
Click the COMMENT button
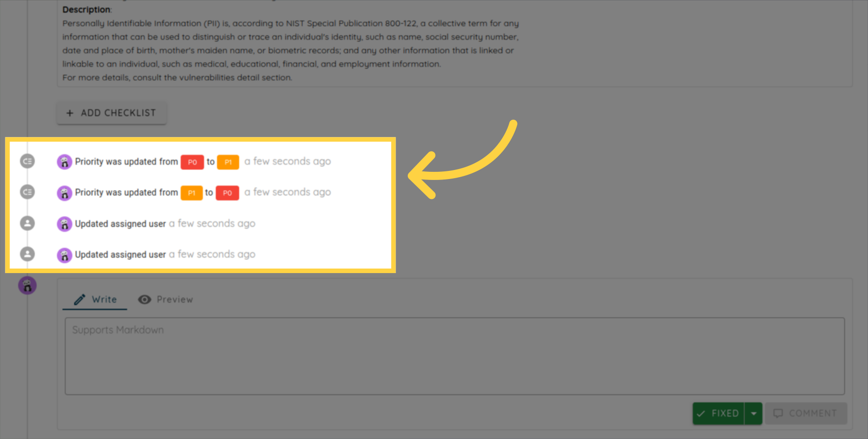806,413
